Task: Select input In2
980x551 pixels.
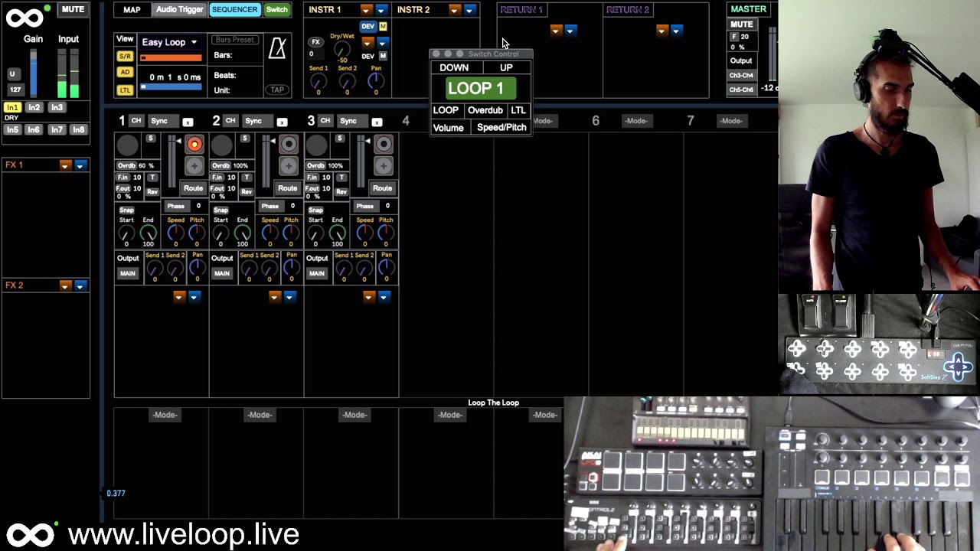Action: point(34,108)
